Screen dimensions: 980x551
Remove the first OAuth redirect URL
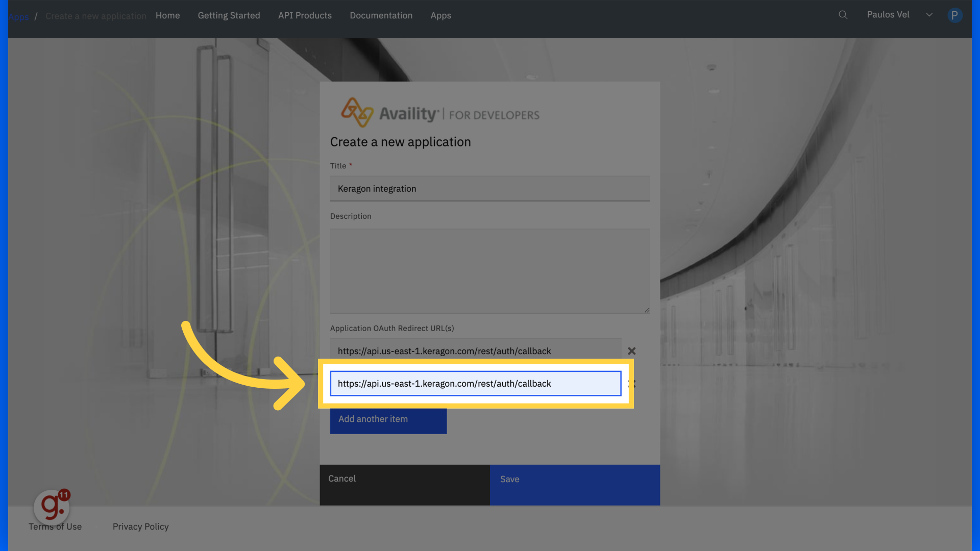click(x=631, y=351)
